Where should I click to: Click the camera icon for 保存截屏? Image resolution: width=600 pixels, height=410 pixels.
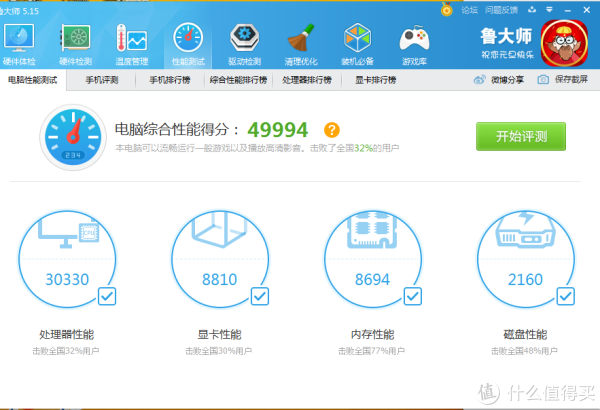point(543,80)
